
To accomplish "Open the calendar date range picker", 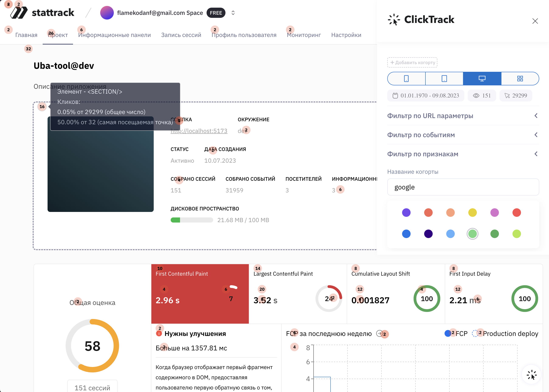I will click(426, 95).
